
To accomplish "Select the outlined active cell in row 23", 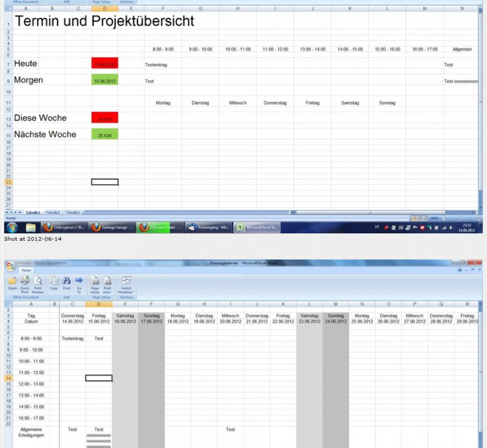I will 105,182.
